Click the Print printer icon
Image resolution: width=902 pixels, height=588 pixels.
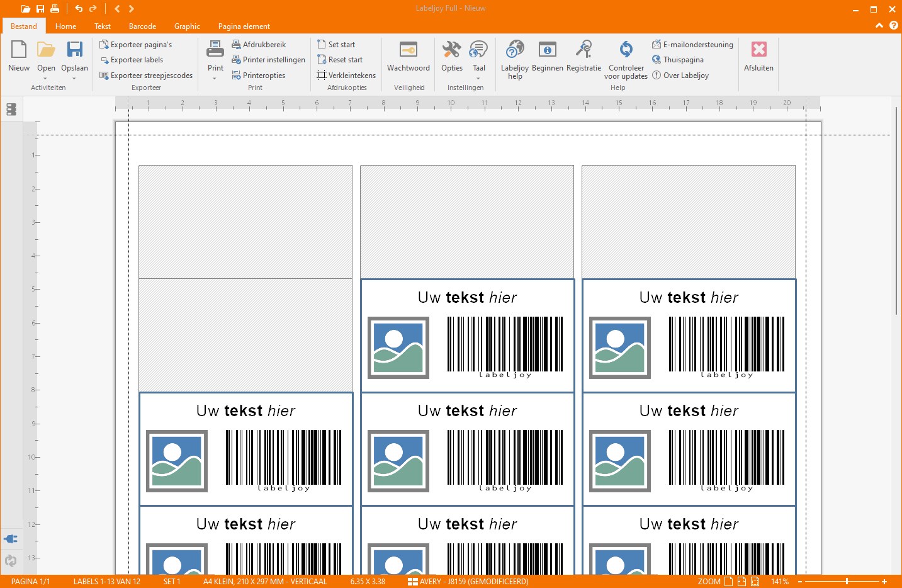[215, 49]
